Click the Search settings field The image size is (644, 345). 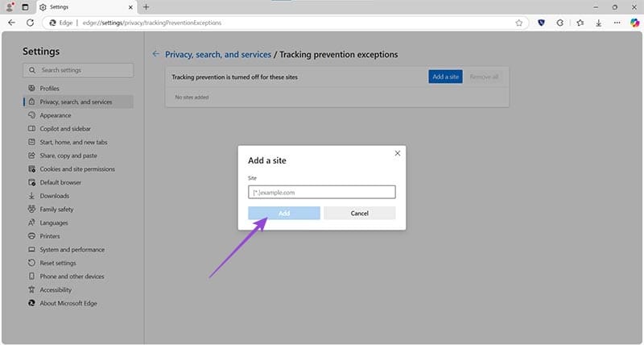click(78, 70)
